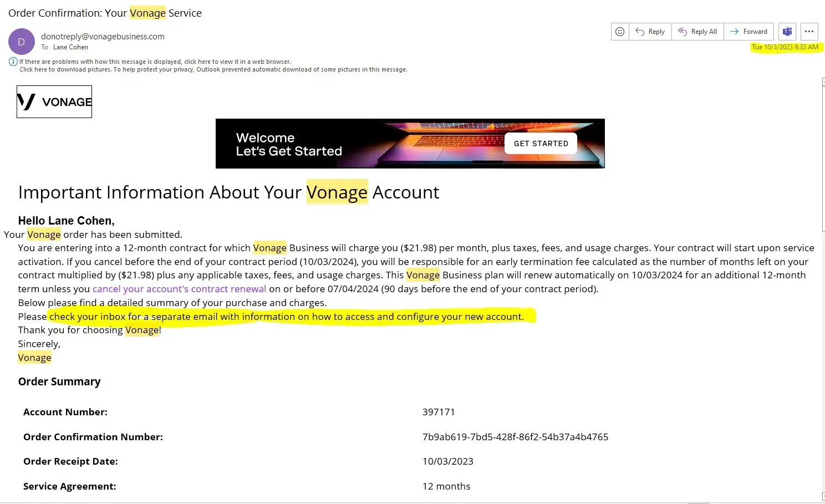The width and height of the screenshot is (825, 504).
Task: Click the sender avatar with letter D
Action: tap(22, 42)
